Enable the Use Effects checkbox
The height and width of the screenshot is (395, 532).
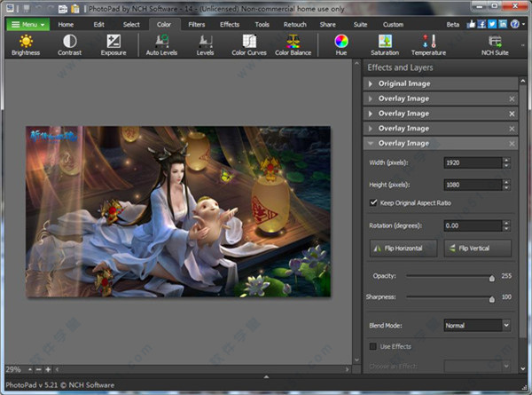(x=373, y=346)
